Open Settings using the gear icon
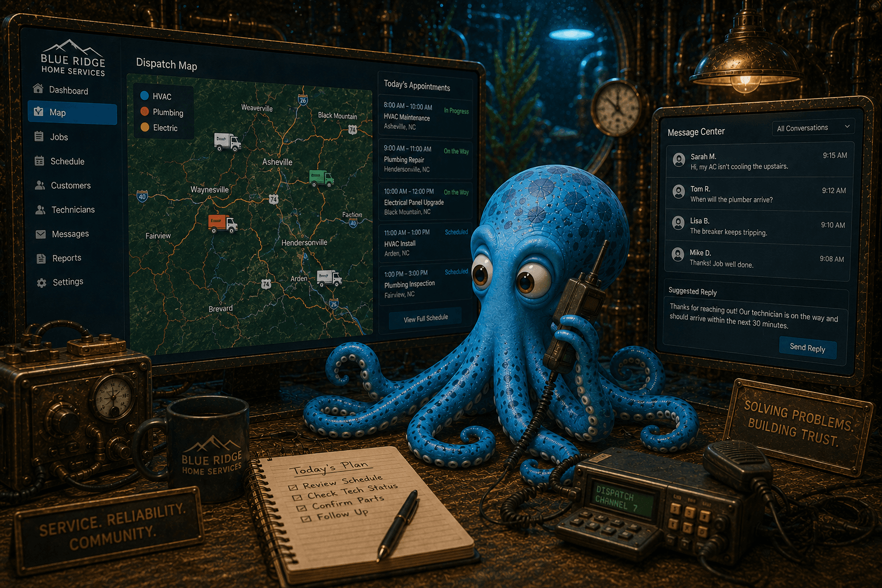Image resolution: width=882 pixels, height=588 pixels. [x=41, y=283]
